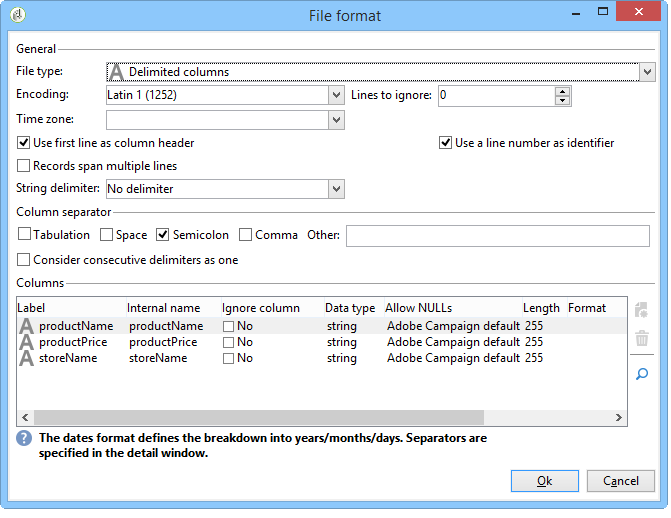Click the blue help question mark icon
Viewport: 671px width, 518px height.
(24, 438)
